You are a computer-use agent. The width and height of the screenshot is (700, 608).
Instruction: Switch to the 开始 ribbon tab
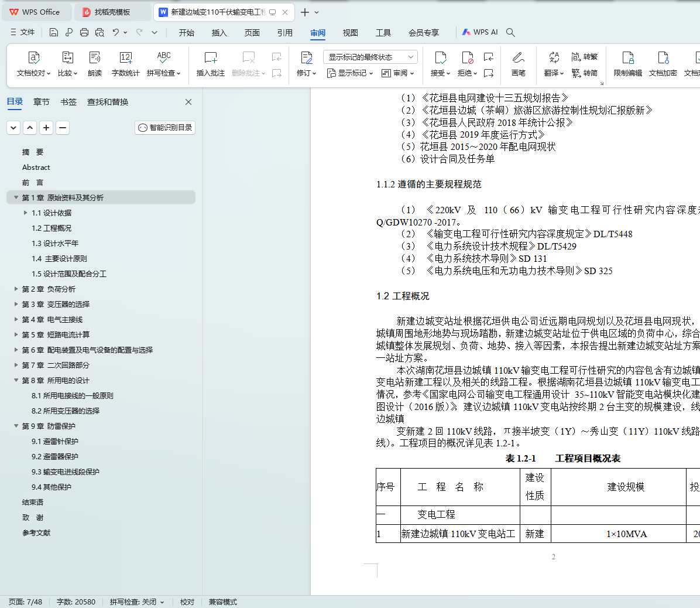pos(187,33)
